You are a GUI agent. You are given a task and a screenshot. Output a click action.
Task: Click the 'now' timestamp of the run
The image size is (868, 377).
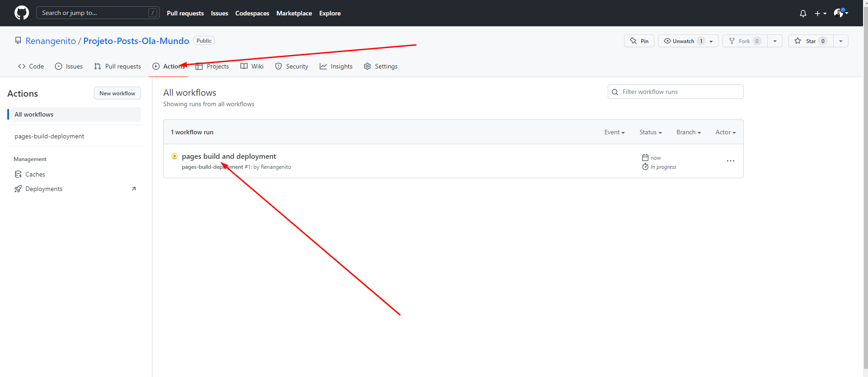656,158
